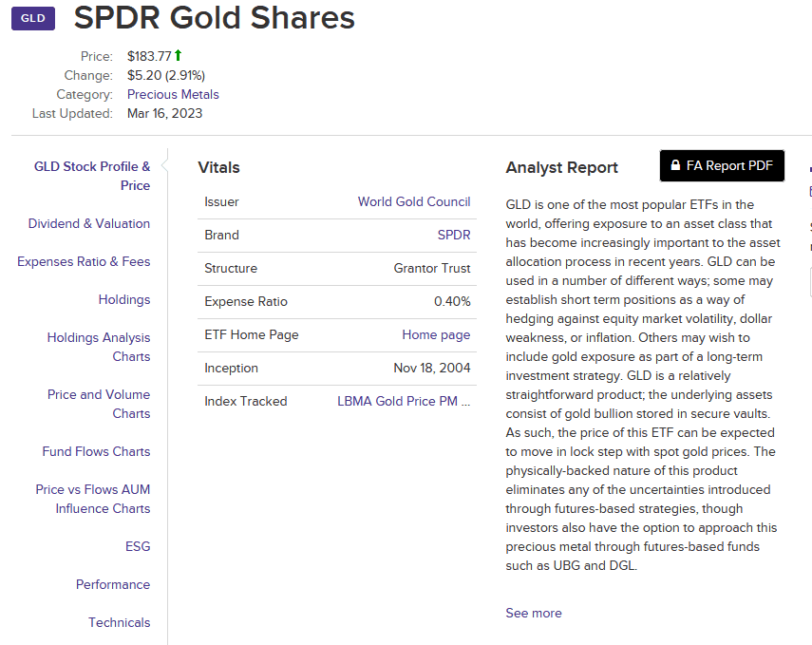The height and width of the screenshot is (645, 812).
Task: Select the change value $5.20 (2.91%)
Action: click(x=166, y=75)
